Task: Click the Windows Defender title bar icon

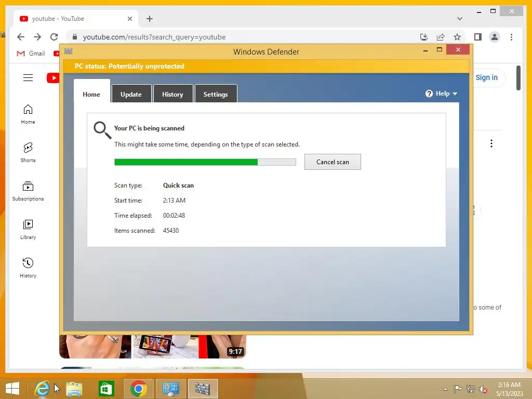Action: point(68,51)
